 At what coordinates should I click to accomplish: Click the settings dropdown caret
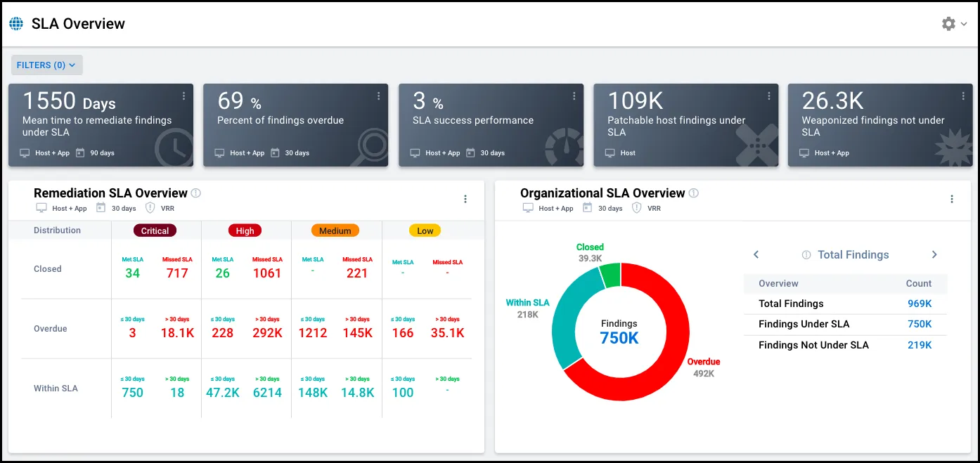click(964, 25)
